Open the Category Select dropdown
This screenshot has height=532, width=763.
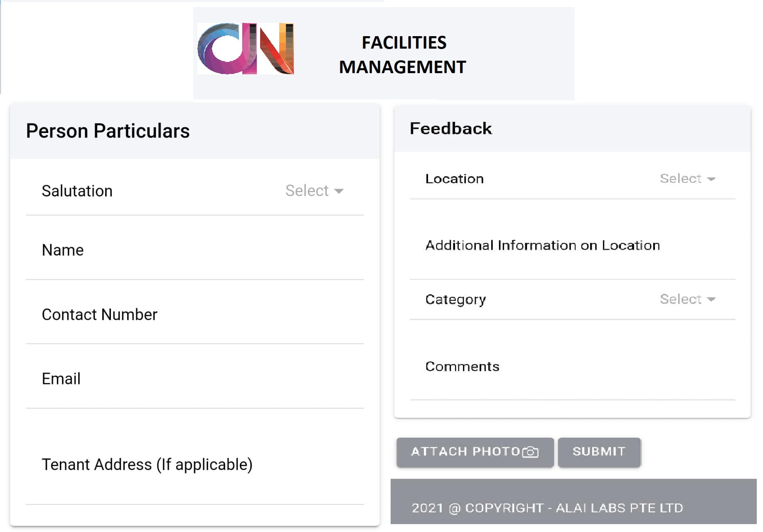point(681,299)
